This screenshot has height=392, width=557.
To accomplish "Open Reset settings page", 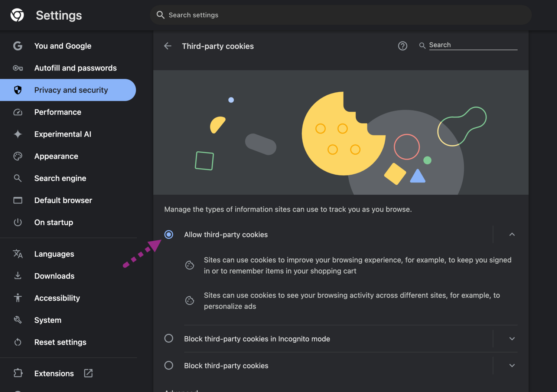I will [x=60, y=342].
